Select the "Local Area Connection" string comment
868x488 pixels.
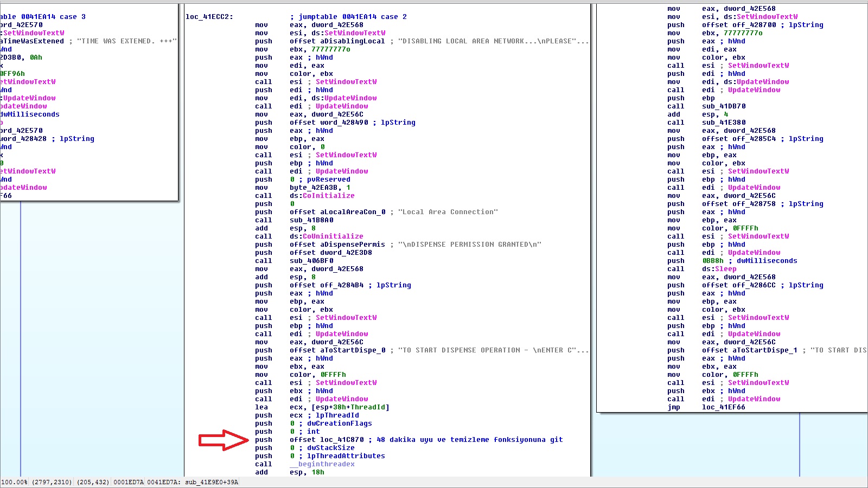click(448, 212)
